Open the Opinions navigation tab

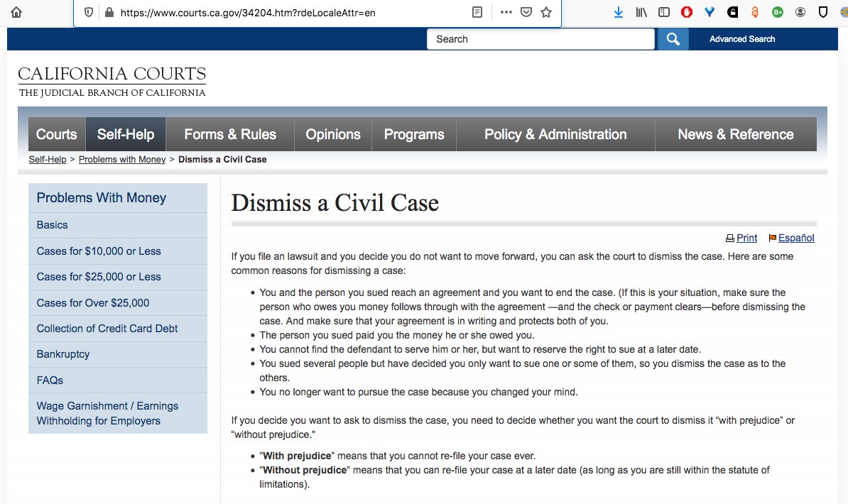pos(333,134)
